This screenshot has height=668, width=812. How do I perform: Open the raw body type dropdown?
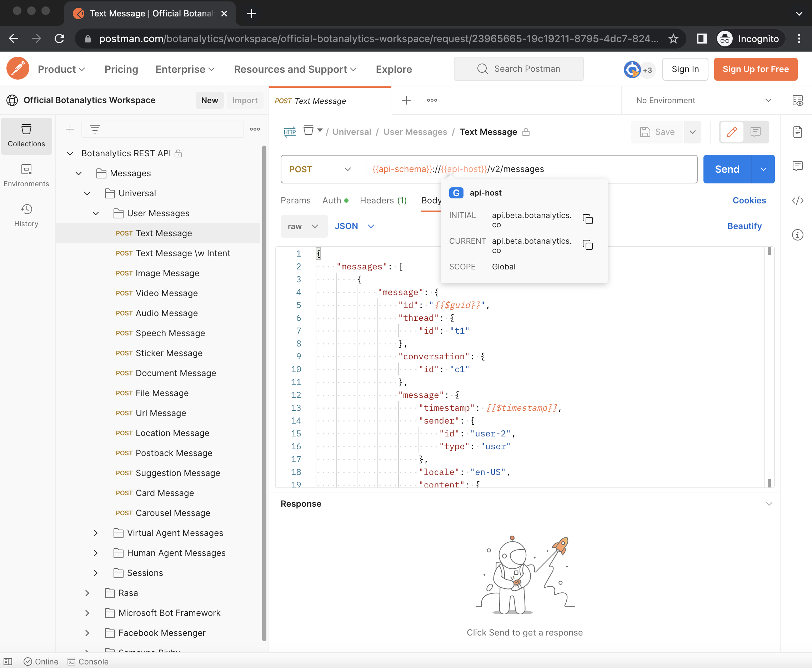pyautogui.click(x=304, y=226)
